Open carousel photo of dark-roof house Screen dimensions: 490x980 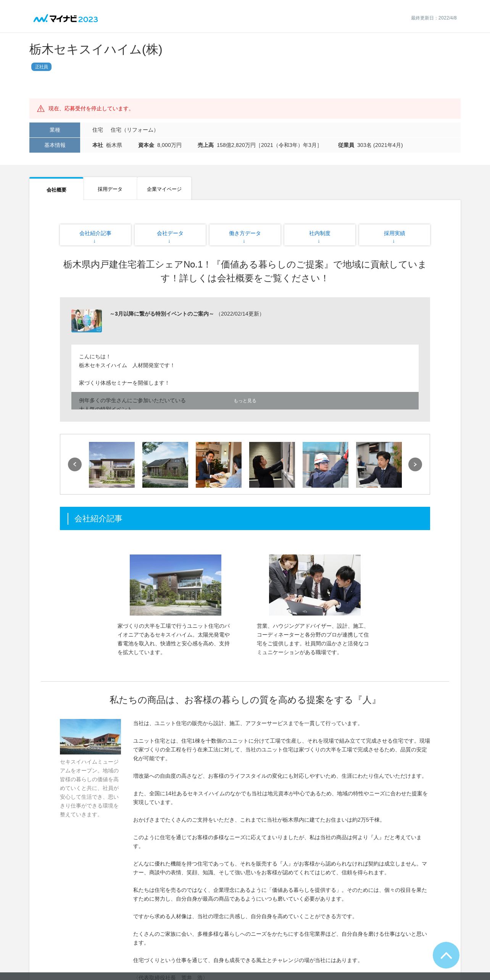pyautogui.click(x=165, y=465)
